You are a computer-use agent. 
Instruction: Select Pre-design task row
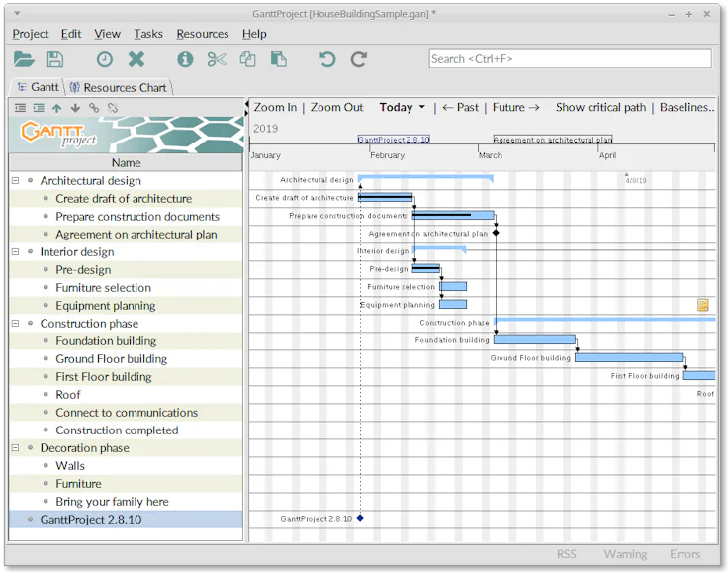tap(126, 270)
